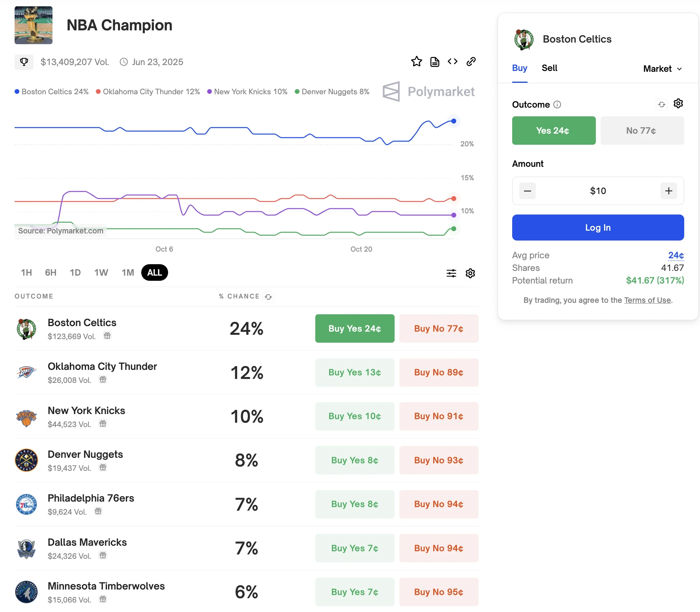Screen dimensions: 700x612
Task: Open the document rules icon
Action: point(434,62)
